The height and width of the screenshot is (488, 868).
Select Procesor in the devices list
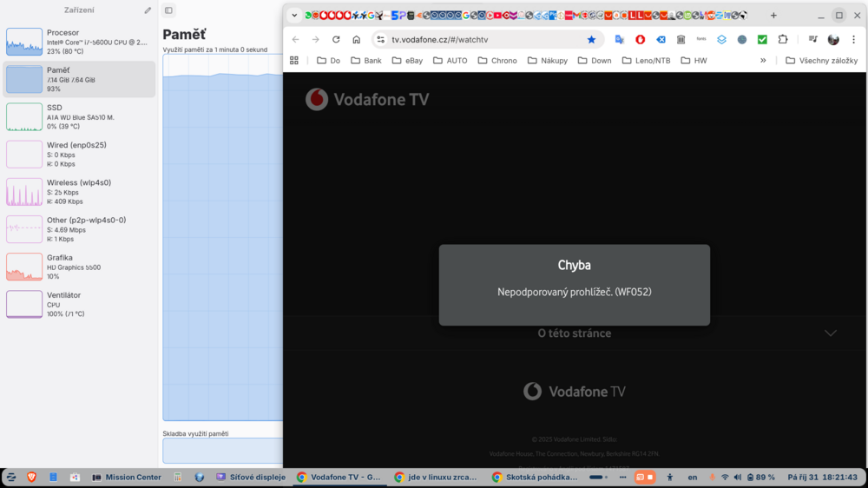[79, 42]
